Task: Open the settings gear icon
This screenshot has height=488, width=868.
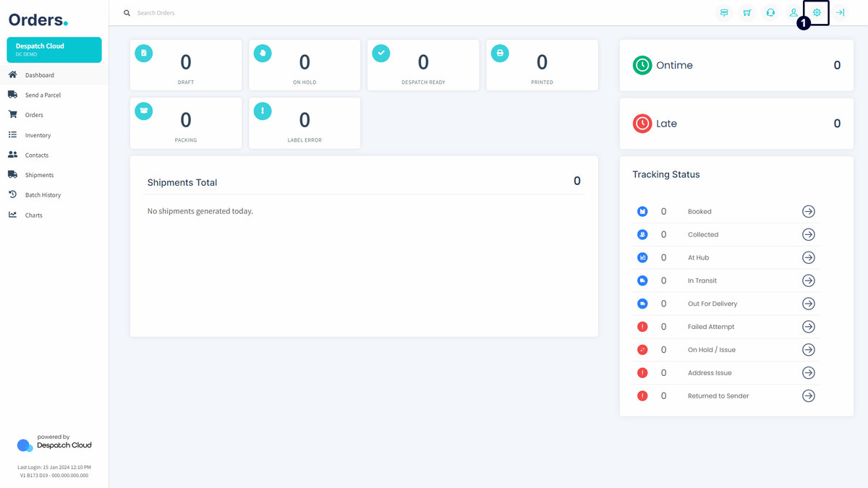Action: click(817, 13)
